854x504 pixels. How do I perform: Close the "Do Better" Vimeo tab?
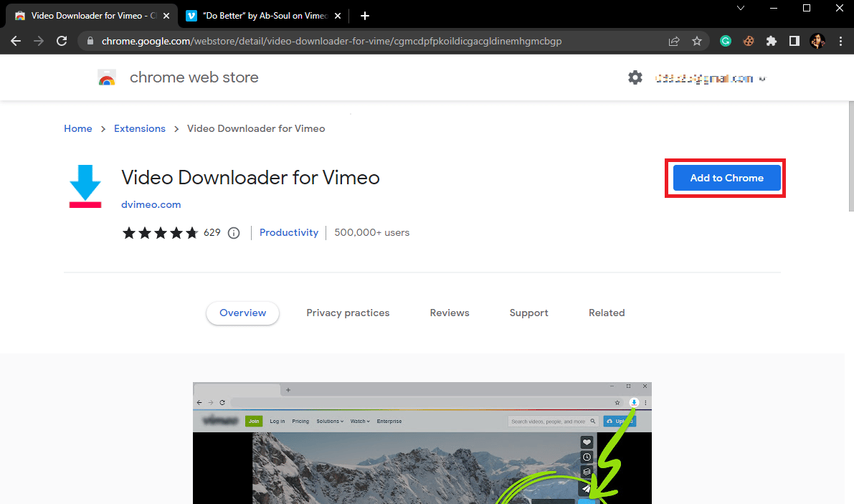click(338, 16)
